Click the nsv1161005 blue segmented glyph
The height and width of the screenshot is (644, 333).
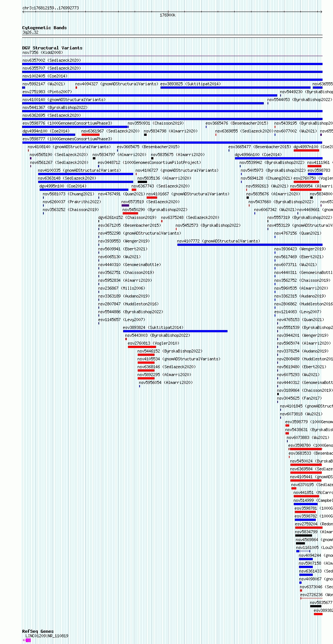(303, 551)
